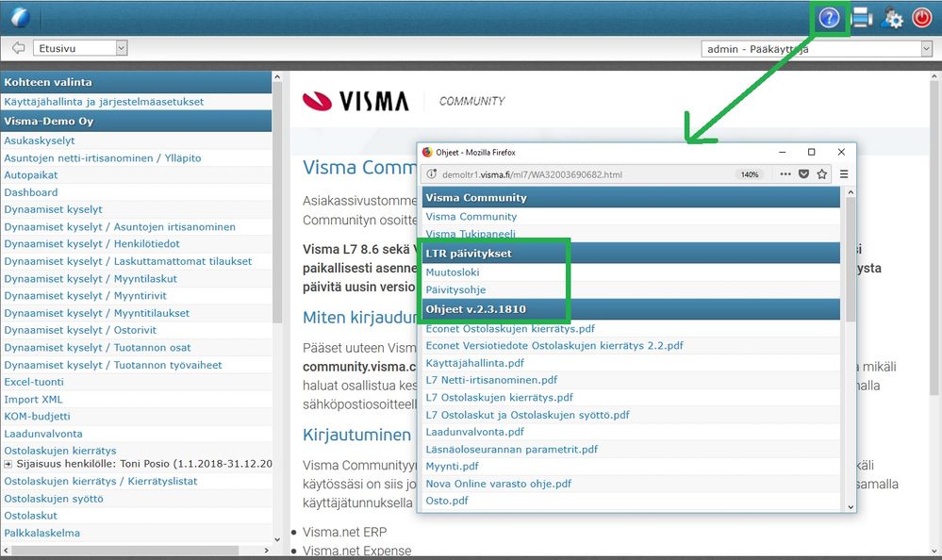The height and width of the screenshot is (560, 942).
Task: Open Nova Online varasto ohje.pdf
Action: (499, 484)
